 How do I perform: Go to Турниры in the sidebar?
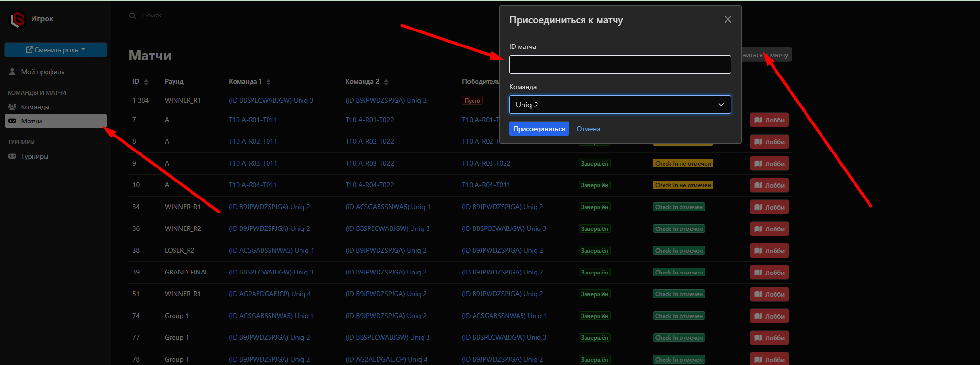click(x=34, y=156)
